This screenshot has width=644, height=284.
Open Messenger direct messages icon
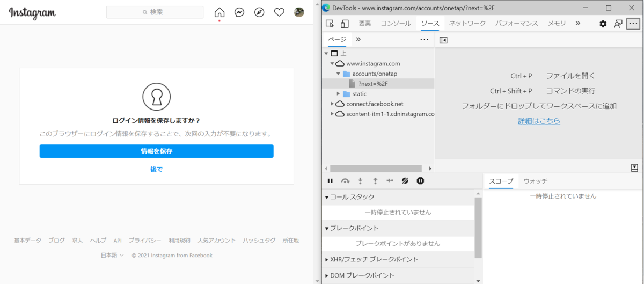[239, 12]
